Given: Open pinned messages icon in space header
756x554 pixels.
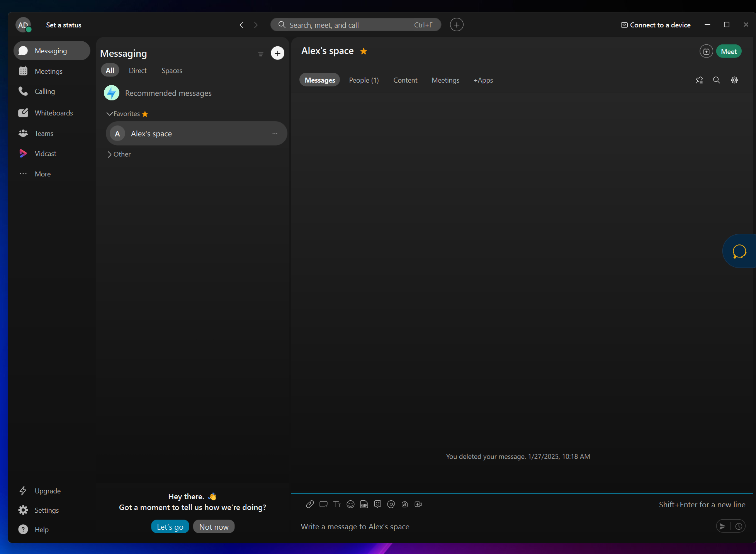Looking at the screenshot, I should pyautogui.click(x=699, y=80).
